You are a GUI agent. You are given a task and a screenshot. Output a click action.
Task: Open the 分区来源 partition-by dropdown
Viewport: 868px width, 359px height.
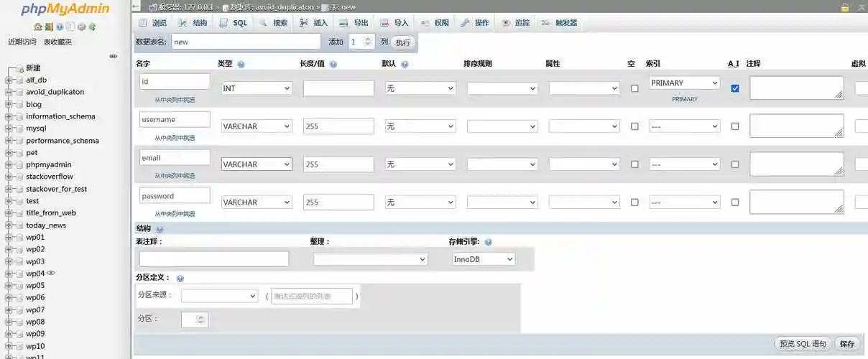tap(220, 296)
